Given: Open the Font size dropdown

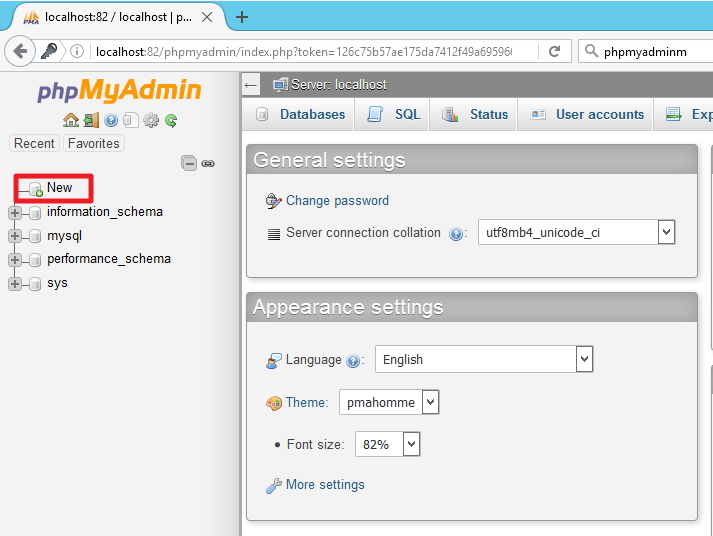Looking at the screenshot, I should 387,444.
